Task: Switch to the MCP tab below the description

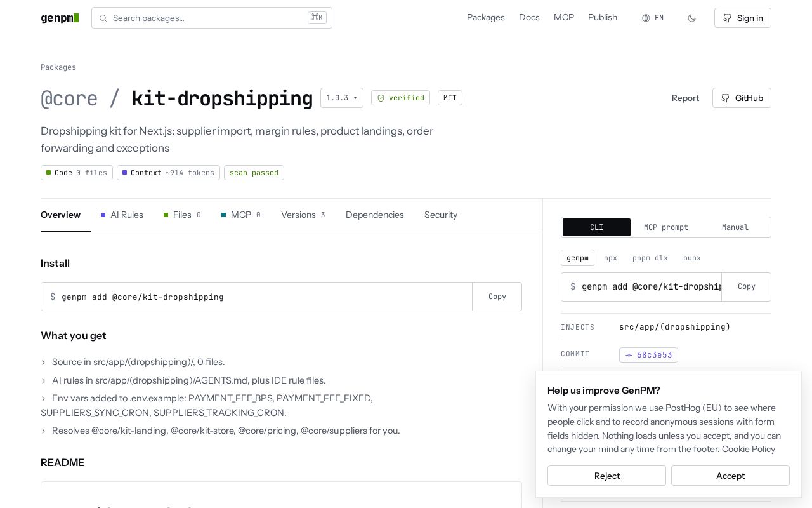Action: (241, 215)
